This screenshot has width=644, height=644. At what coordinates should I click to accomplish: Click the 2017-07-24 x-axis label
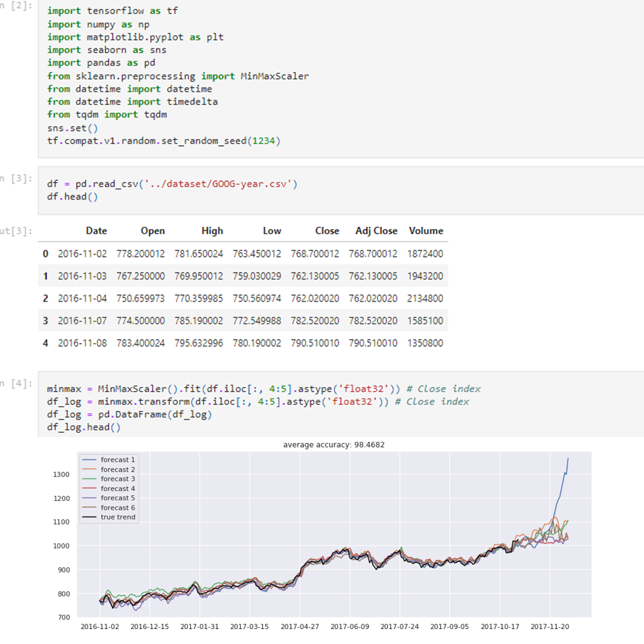tap(400, 627)
